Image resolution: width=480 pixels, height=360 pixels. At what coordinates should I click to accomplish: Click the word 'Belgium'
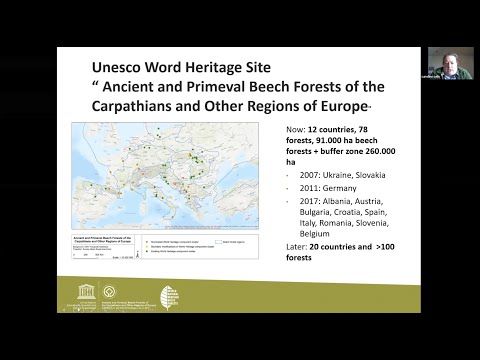[314, 234]
